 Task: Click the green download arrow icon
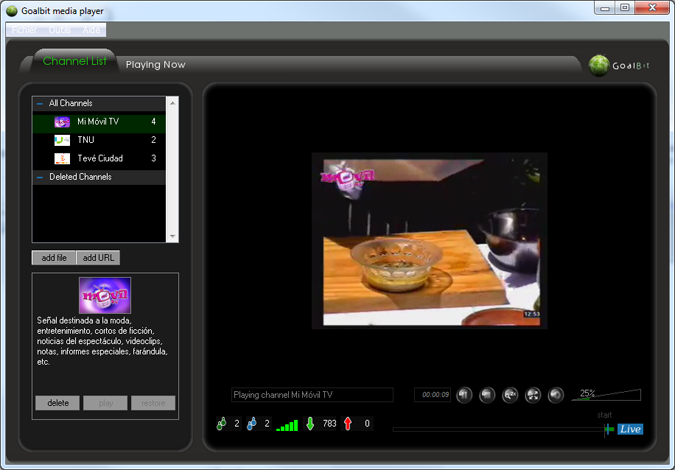310,424
